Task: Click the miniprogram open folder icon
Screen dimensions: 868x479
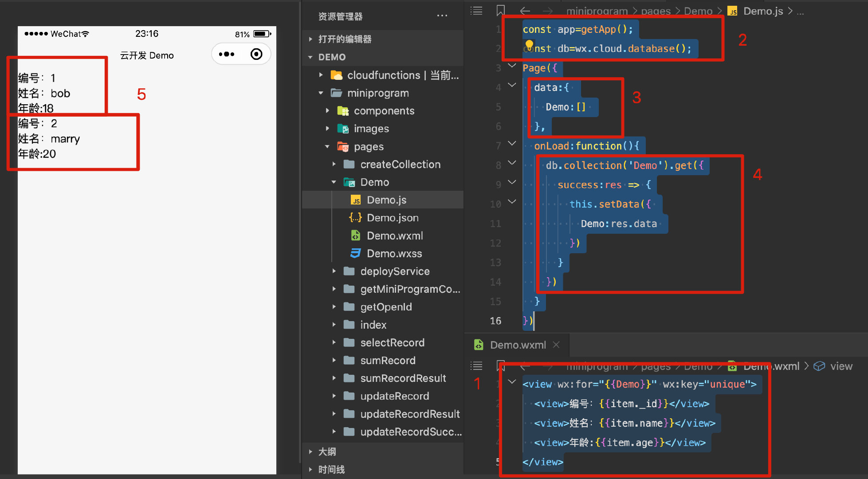Action: (337, 93)
